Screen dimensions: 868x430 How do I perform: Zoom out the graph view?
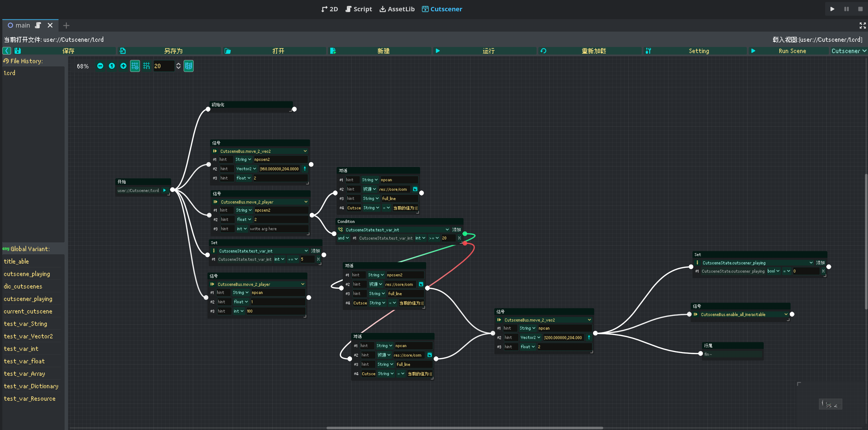[x=100, y=66]
